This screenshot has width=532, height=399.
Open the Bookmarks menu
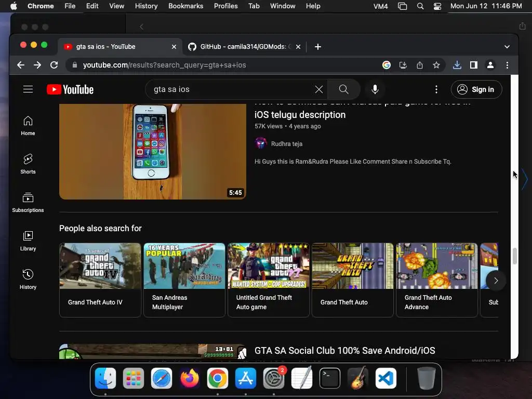tap(185, 6)
